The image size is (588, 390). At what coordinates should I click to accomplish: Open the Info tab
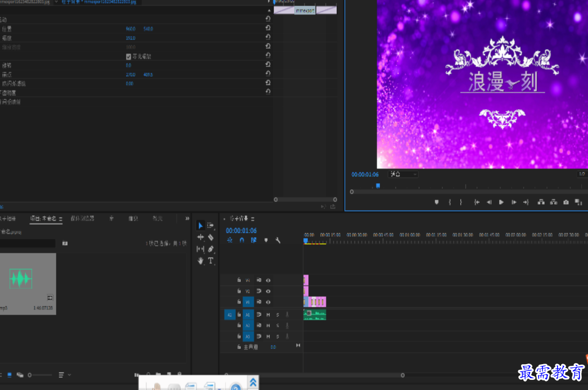(x=133, y=219)
